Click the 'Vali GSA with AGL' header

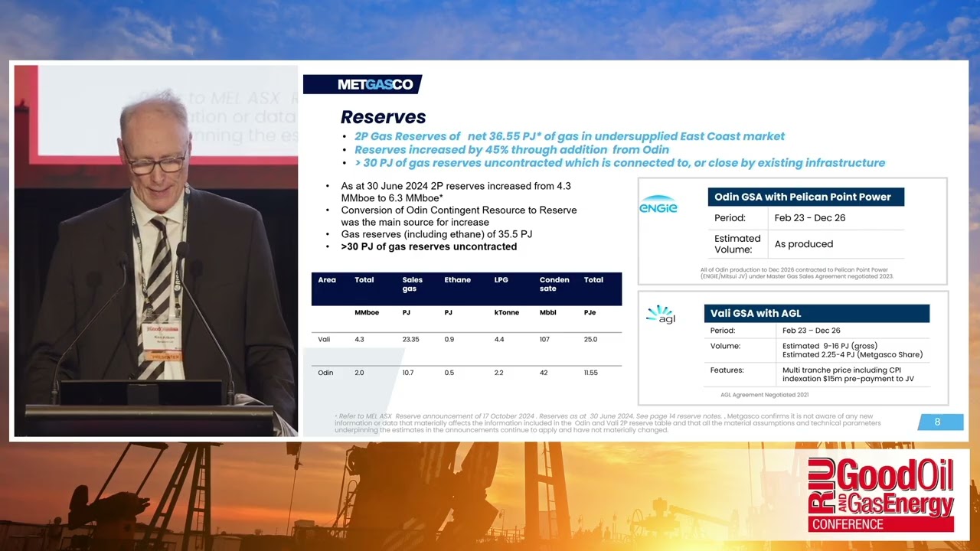coord(816,313)
